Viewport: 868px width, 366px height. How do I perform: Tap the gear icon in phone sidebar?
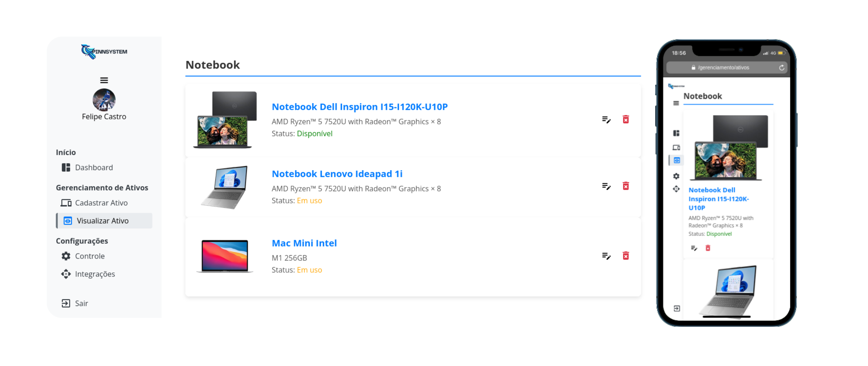(x=676, y=176)
